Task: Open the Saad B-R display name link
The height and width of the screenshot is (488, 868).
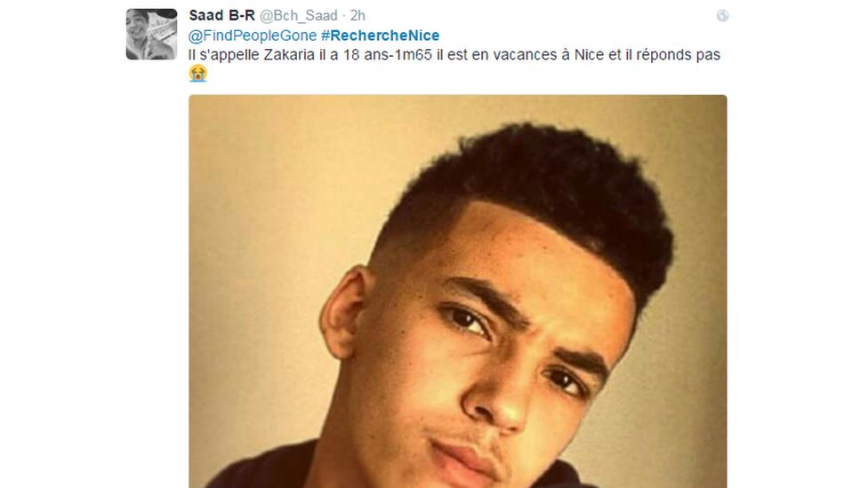Action: tap(222, 15)
